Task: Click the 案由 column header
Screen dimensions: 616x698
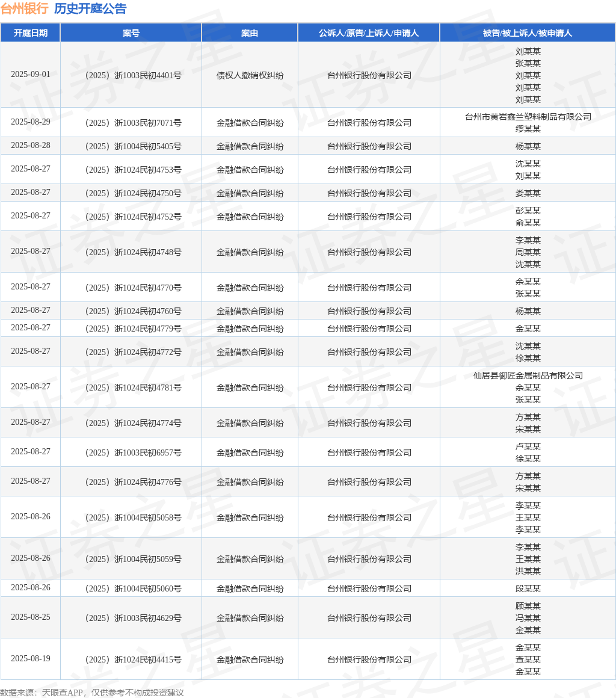Action: pyautogui.click(x=250, y=33)
